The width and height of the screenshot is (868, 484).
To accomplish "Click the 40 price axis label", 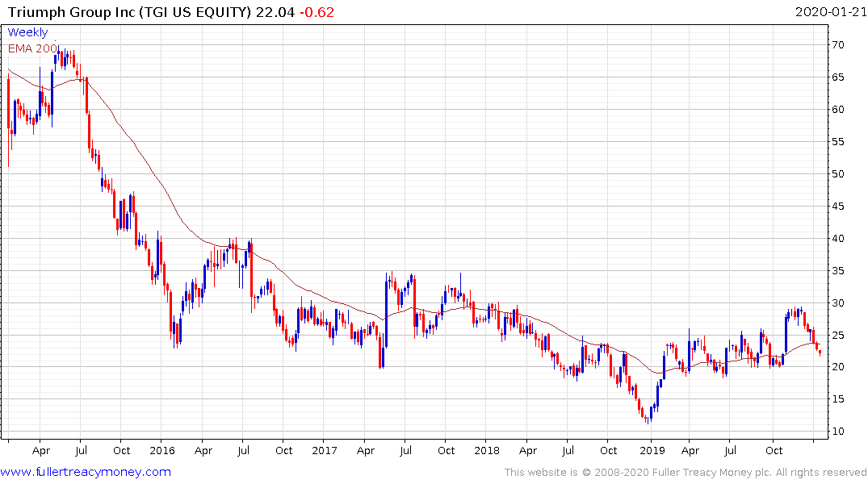I will tap(837, 239).
